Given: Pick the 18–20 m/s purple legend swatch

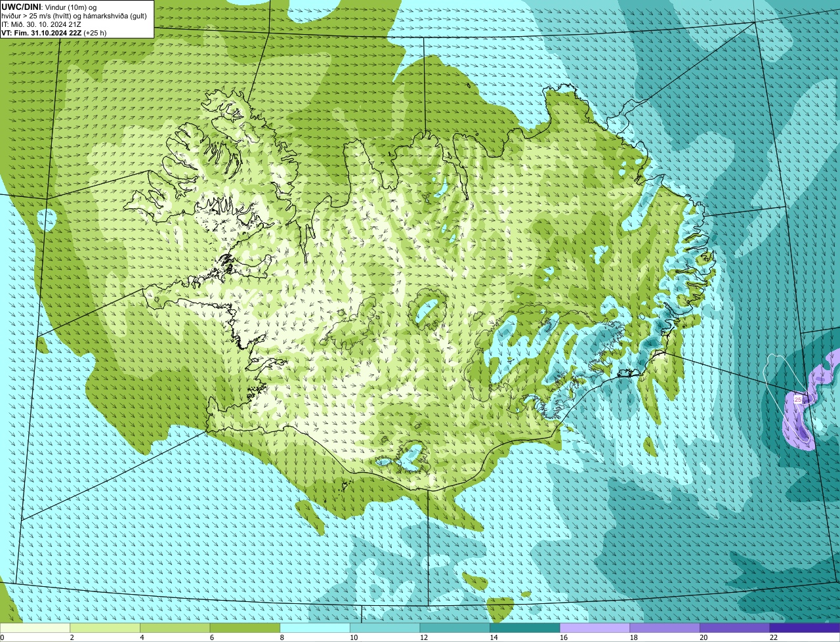Looking at the screenshot, I should 665,628.
